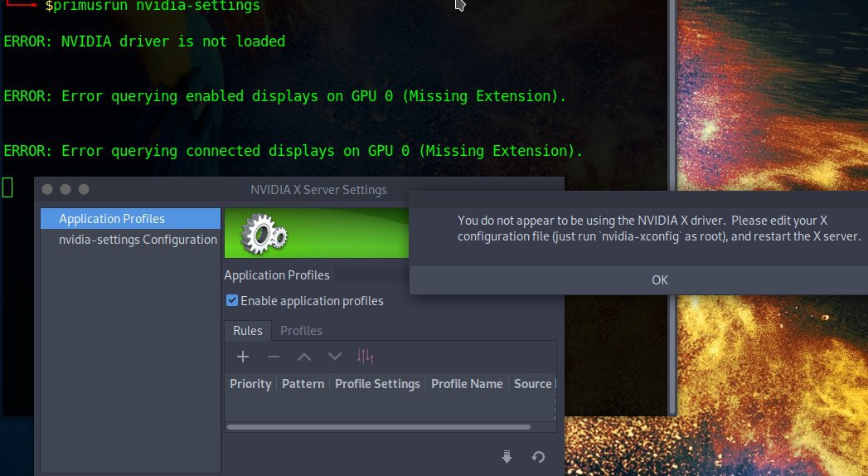This screenshot has height=476, width=868.
Task: Click terminal line about connected displays error
Action: (x=293, y=151)
